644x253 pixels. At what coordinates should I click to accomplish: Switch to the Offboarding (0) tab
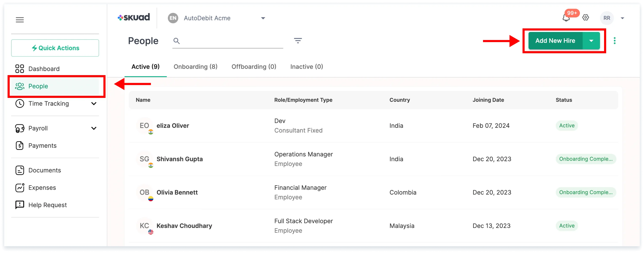[x=254, y=67]
